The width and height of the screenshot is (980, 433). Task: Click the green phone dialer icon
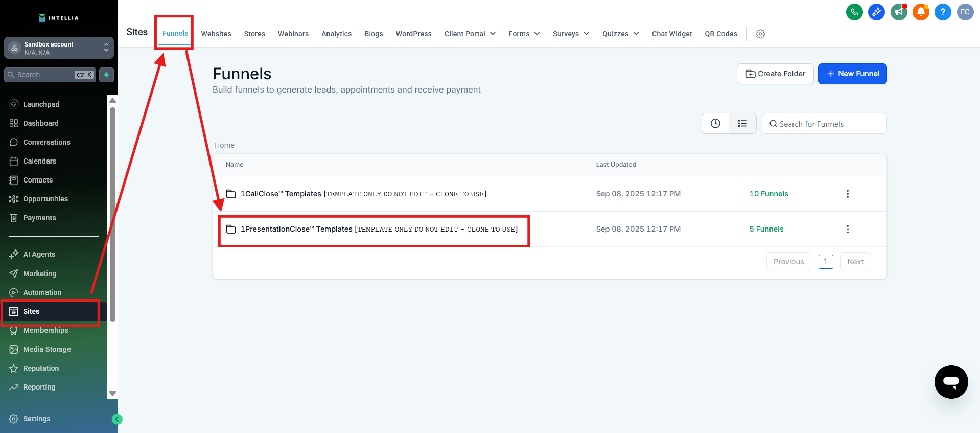[x=854, y=12]
